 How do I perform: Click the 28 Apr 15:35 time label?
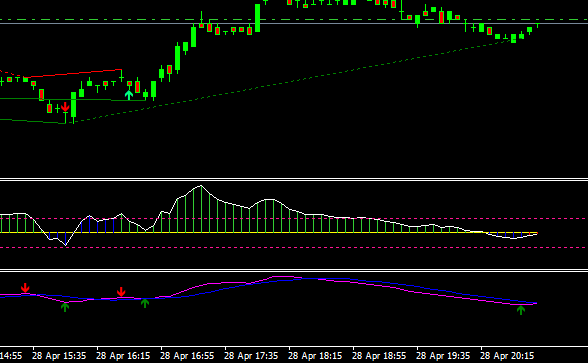pyautogui.click(x=59, y=356)
